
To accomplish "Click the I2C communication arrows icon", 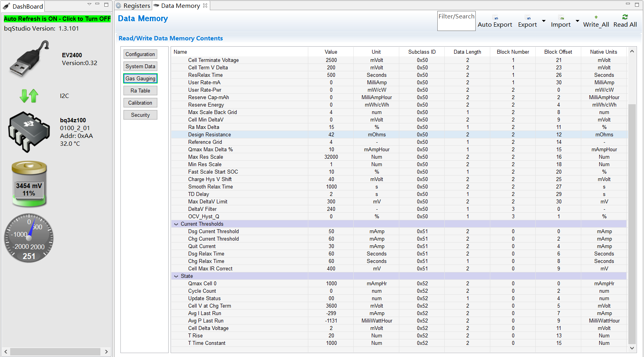I will 29,96.
